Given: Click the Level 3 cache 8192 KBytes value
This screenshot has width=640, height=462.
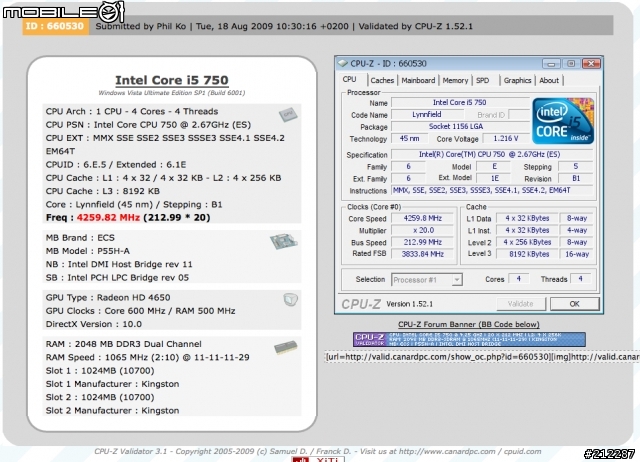Looking at the screenshot, I should point(527,254).
